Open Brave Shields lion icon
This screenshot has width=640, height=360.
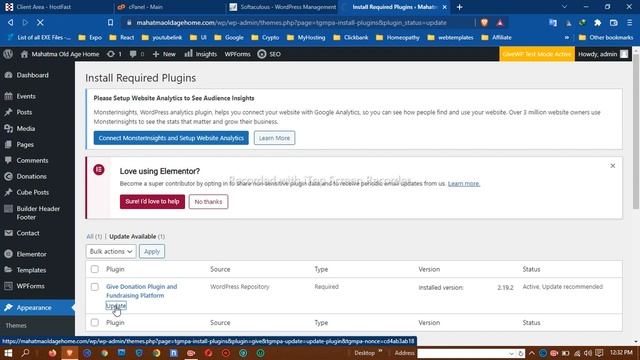pyautogui.click(x=484, y=23)
